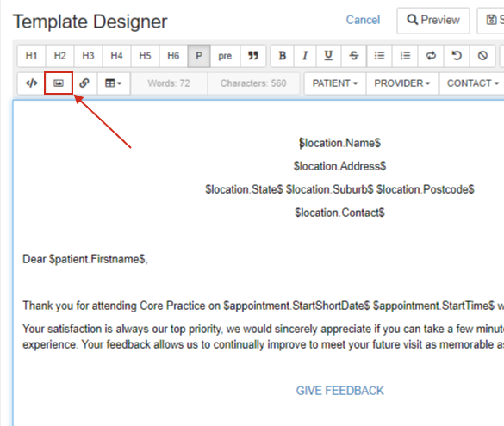Click the insert image icon
The width and height of the screenshot is (504, 426).
(59, 83)
